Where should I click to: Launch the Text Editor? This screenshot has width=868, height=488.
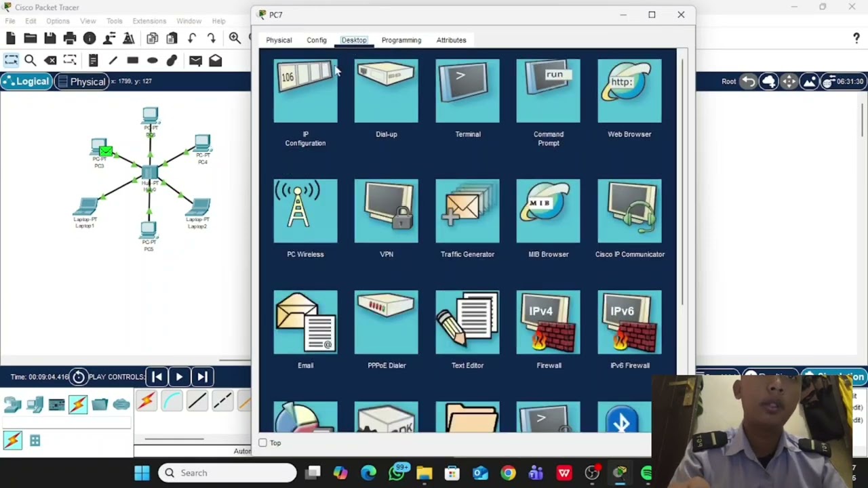tap(467, 322)
